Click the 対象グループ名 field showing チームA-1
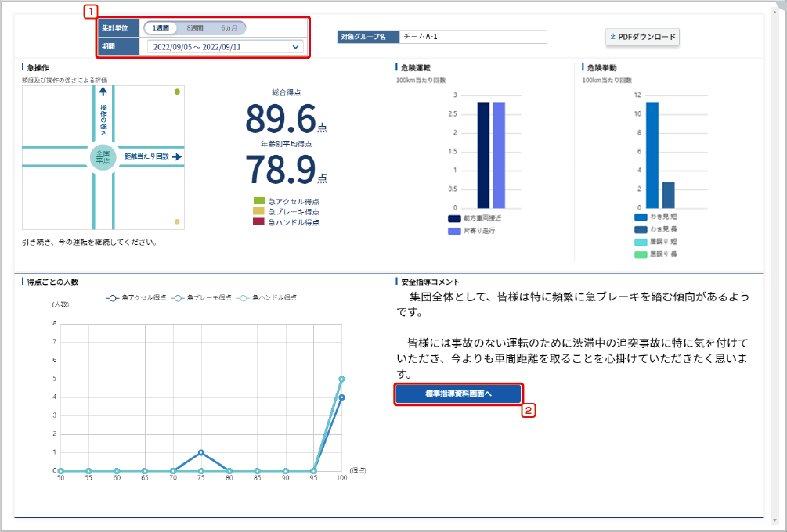Screen dimensions: 787x532 [472, 37]
